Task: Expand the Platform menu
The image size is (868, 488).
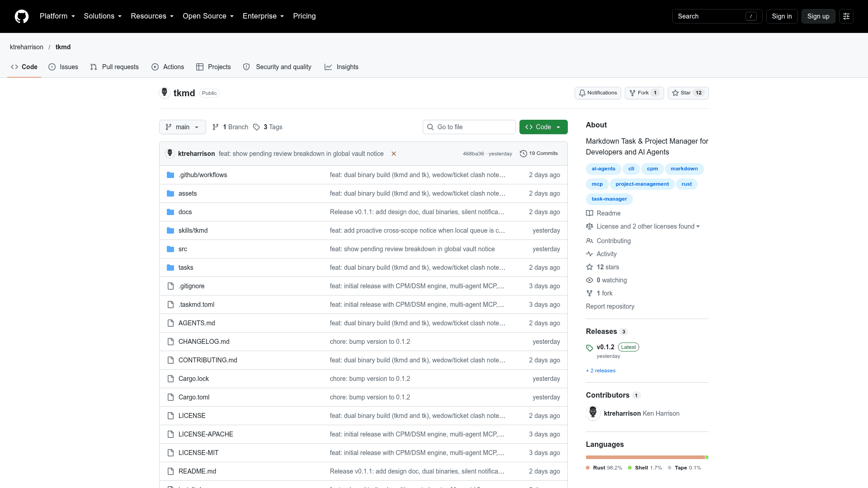Action: (57, 16)
